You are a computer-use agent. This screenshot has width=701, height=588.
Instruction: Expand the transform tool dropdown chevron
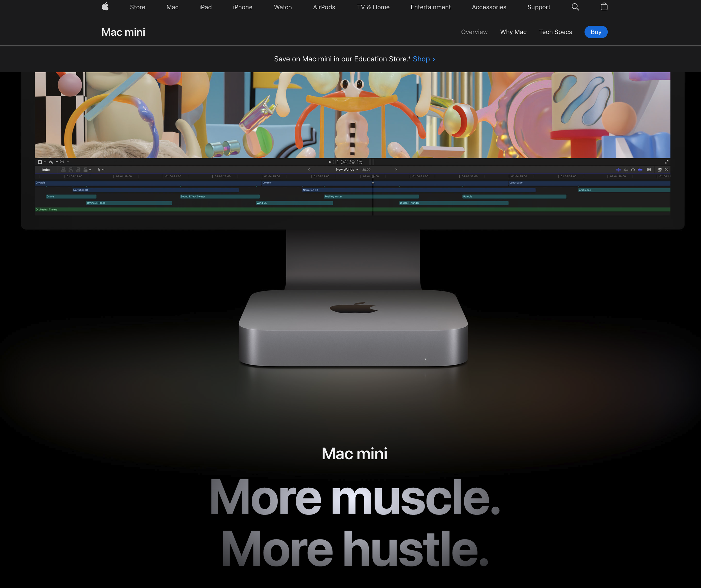[x=45, y=162]
